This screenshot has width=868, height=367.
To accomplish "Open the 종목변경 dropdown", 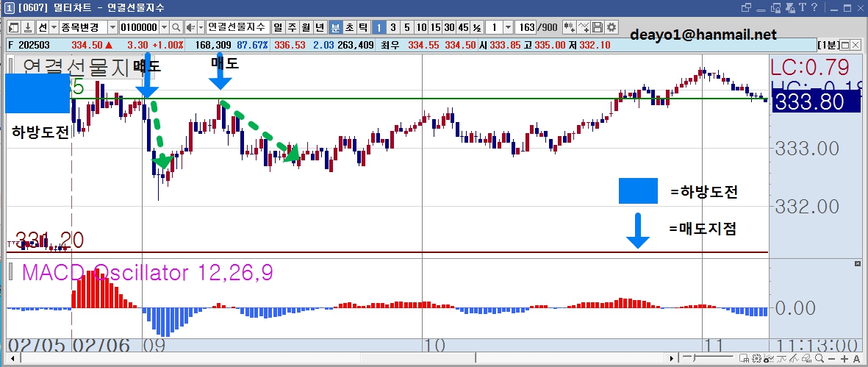I will pos(112,28).
